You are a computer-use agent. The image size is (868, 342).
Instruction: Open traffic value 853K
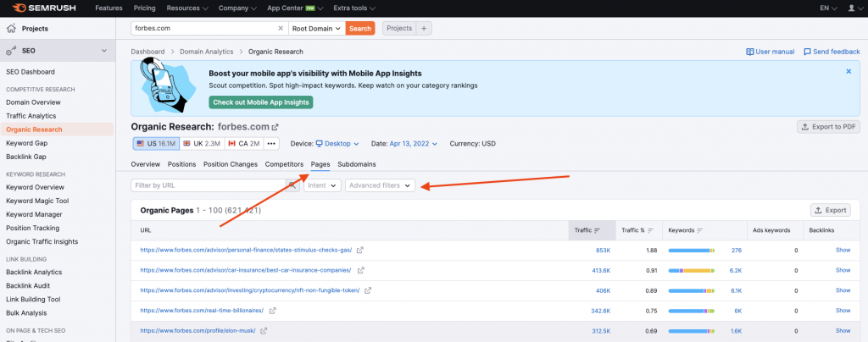[603, 251]
